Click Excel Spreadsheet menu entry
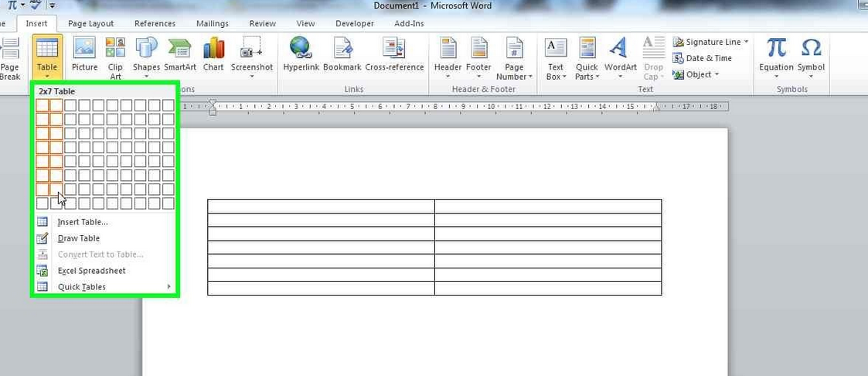The image size is (868, 376). tap(91, 271)
